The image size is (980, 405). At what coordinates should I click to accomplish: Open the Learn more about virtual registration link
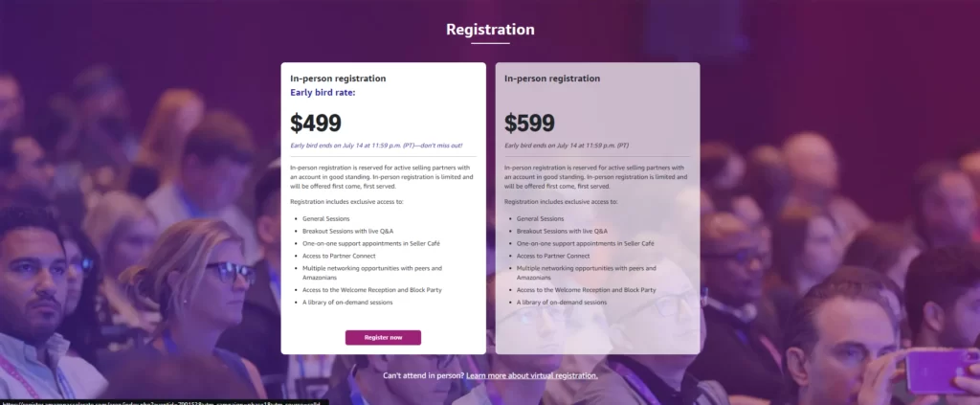pos(532,375)
